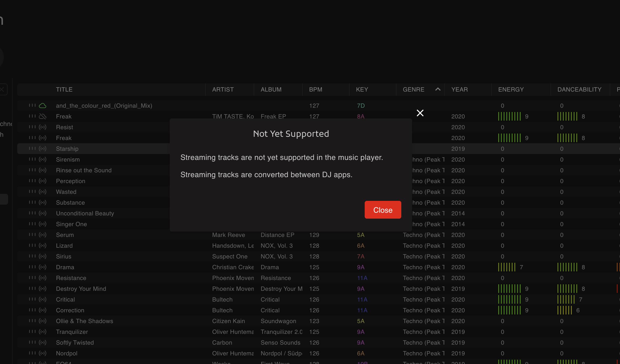Click the Danceability column header

tap(579, 89)
